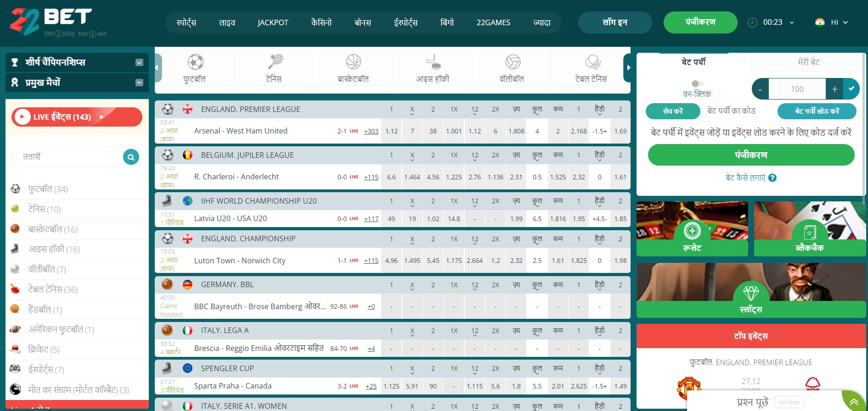Image resolution: width=868 pixels, height=411 pixels.
Task: Open Arsenal - West Ham United match
Action: [241, 131]
